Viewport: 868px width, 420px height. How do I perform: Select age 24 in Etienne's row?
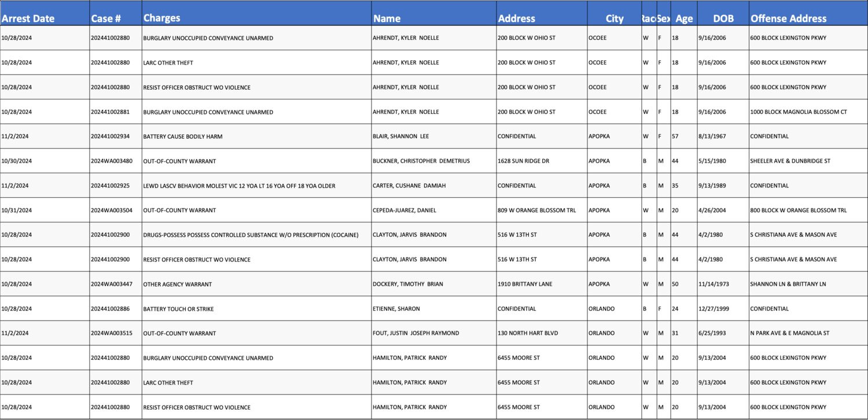(x=684, y=308)
